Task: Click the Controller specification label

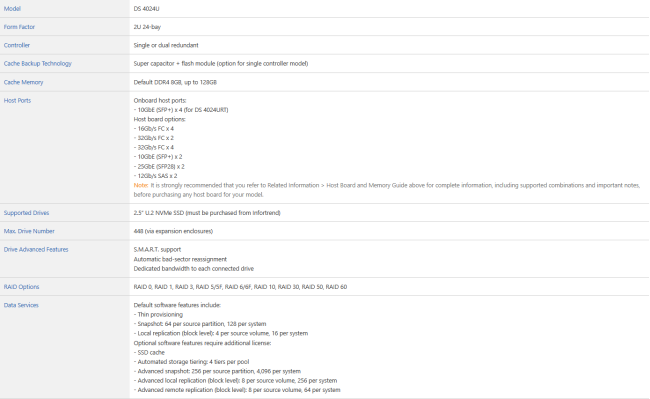Action: tap(17, 45)
